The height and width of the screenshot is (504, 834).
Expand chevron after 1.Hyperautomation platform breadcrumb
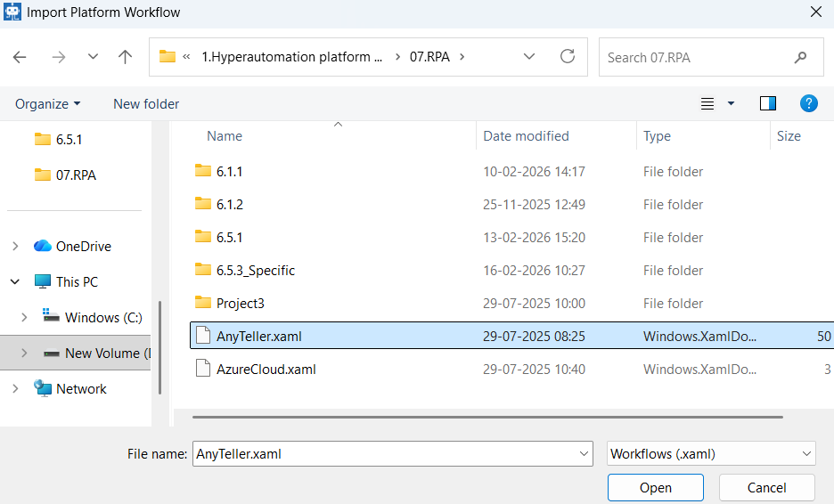[x=397, y=57]
